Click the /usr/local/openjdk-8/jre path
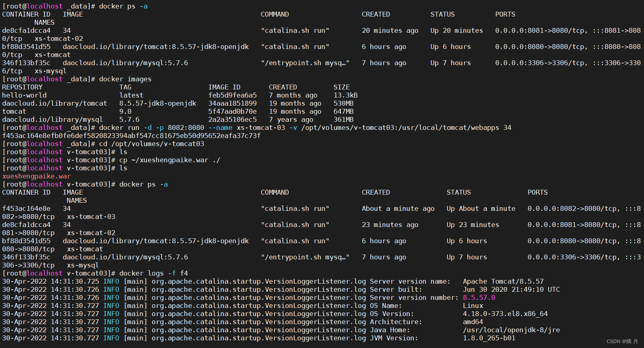The width and height of the screenshot is (644, 348). click(511, 330)
